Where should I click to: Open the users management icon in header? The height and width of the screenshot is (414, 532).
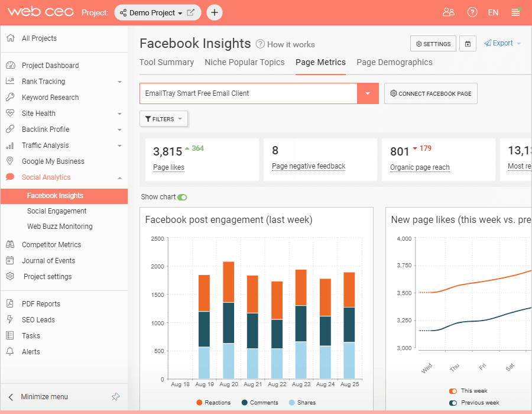449,12
